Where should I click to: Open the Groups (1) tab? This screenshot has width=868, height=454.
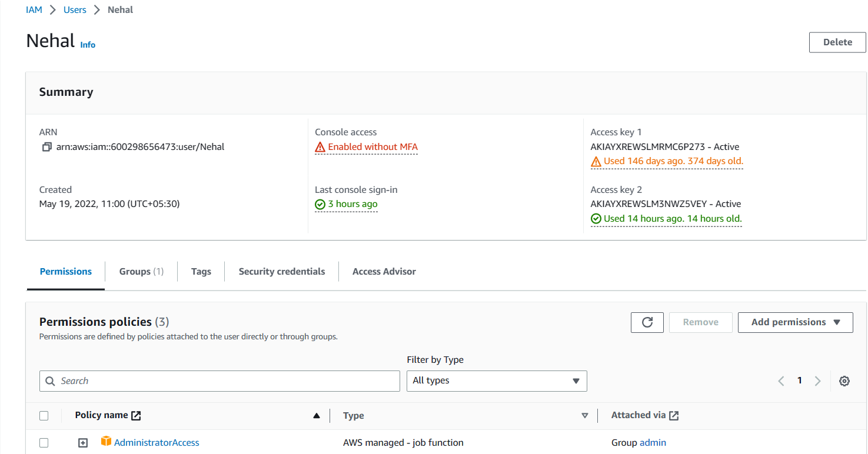tap(141, 272)
